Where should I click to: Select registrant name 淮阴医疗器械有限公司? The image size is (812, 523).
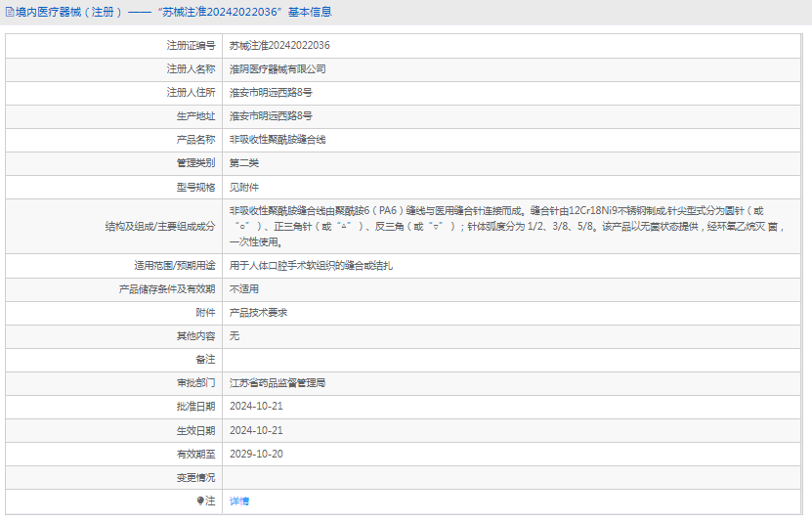pos(278,69)
